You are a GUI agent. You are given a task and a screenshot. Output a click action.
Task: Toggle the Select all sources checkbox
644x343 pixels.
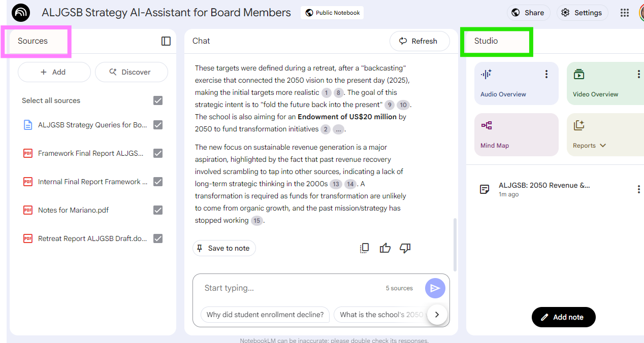click(158, 100)
